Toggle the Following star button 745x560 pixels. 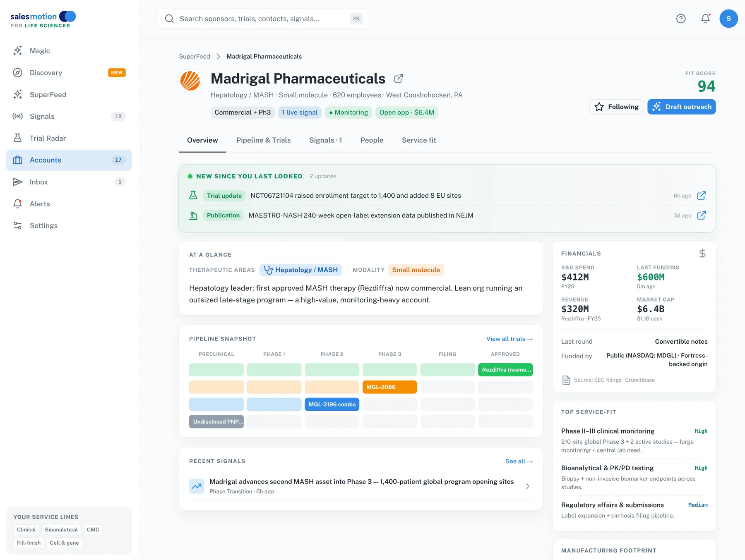point(616,107)
